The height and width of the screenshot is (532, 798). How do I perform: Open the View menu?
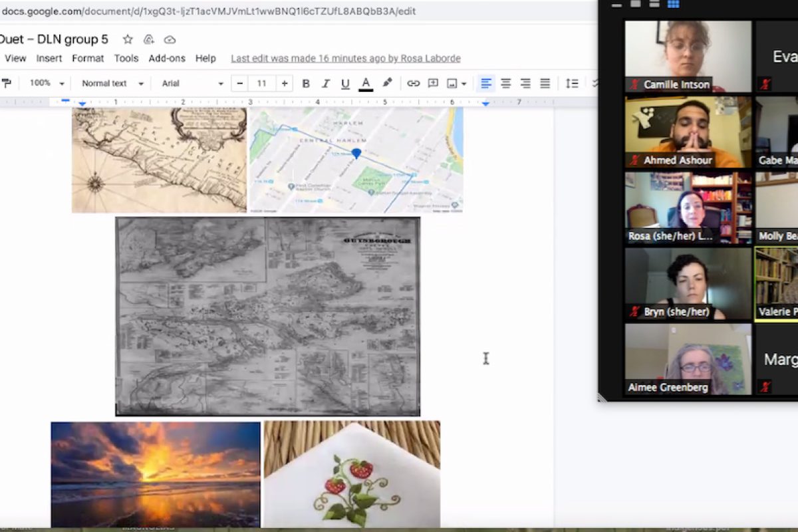[x=15, y=59]
